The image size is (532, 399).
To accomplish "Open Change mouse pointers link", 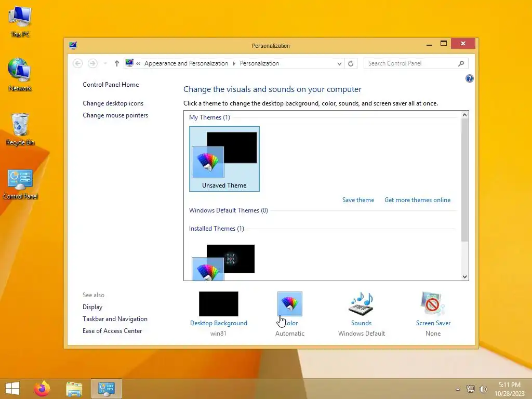I will 115,115.
